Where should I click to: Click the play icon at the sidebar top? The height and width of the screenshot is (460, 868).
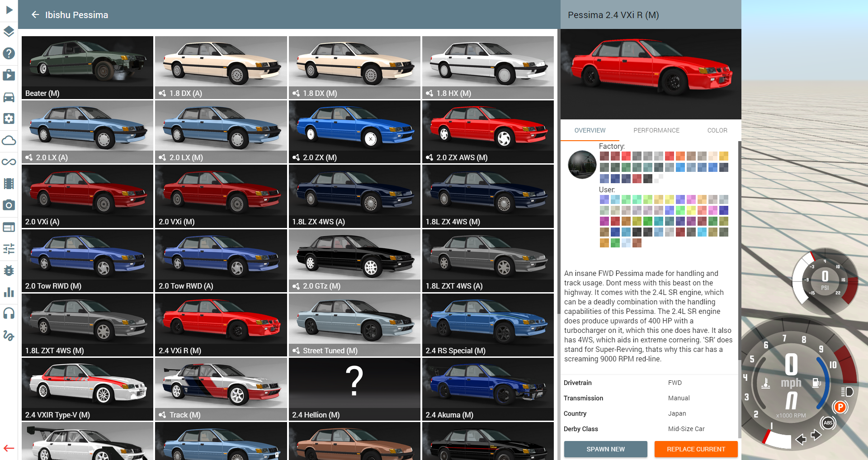pyautogui.click(x=9, y=9)
